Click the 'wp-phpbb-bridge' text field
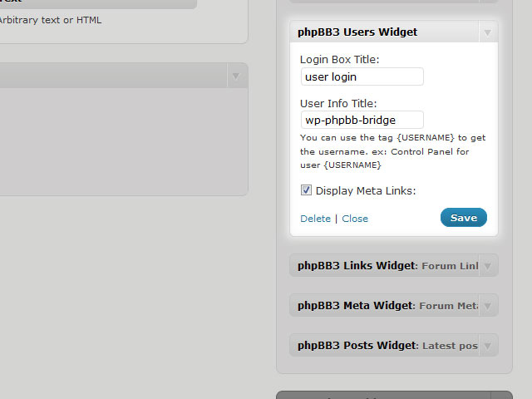Screen dimensions: 532x399 tap(362, 120)
